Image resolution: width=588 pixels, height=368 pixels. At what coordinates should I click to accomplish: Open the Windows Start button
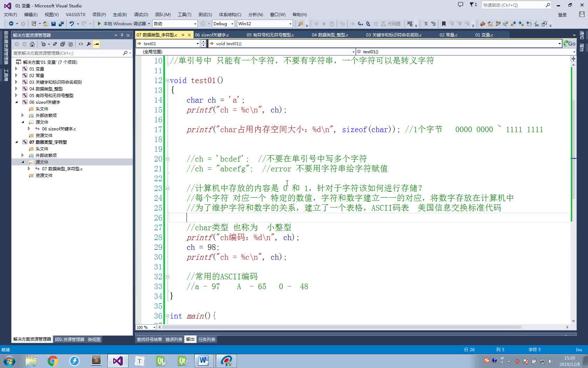9,361
